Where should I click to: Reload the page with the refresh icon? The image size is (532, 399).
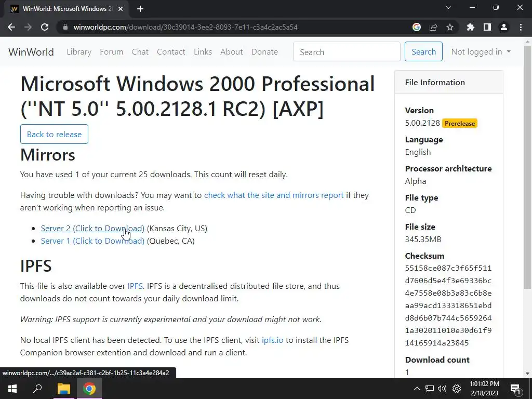point(45,27)
